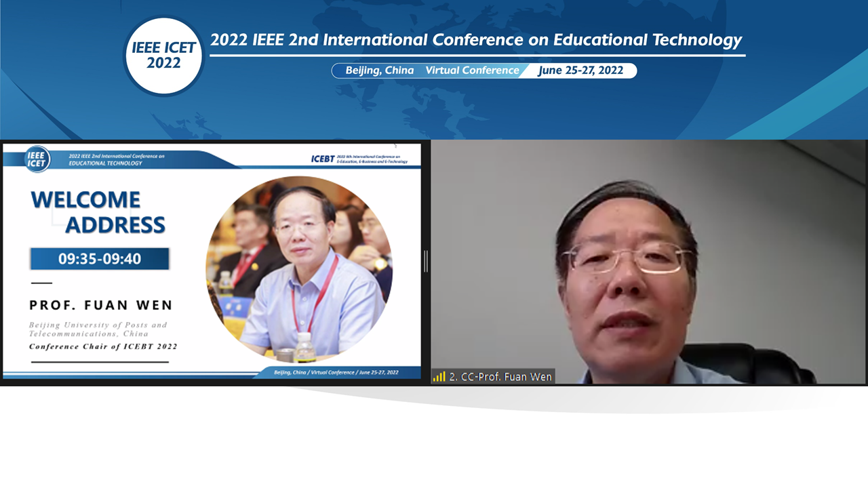Select the conference title in the banner
This screenshot has height=488, width=868.
(476, 40)
